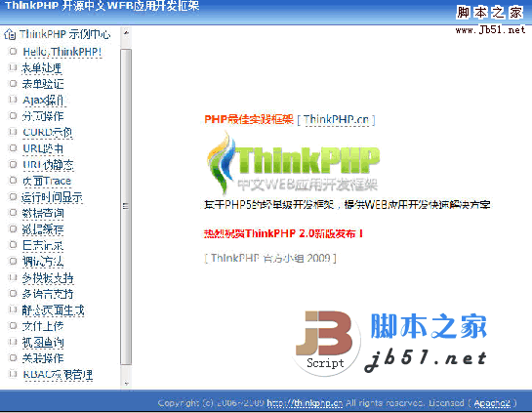Open the RBAC权限管理 example
Image resolution: width=532 pixels, height=413 pixels.
point(58,375)
